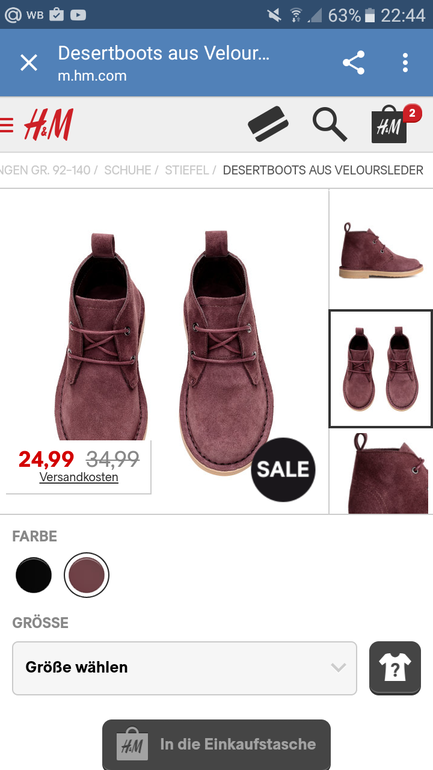Open the gift card icon
Image resolution: width=433 pixels, height=770 pixels.
point(268,124)
